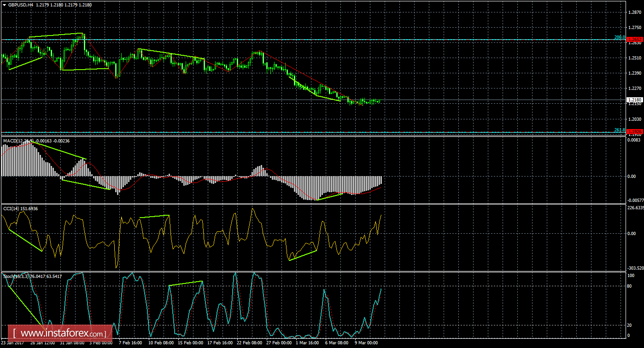
Task: Click the 1.2870 price scale value
Action: point(634,12)
